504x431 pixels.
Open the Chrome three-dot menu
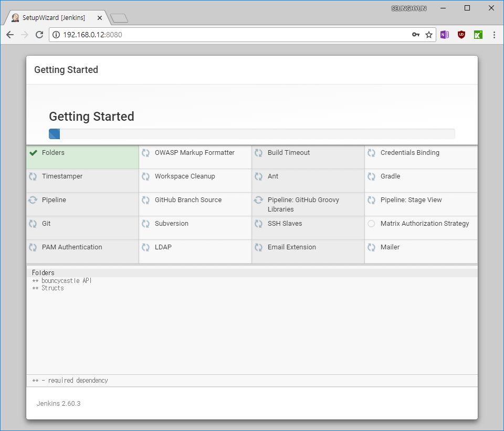495,35
